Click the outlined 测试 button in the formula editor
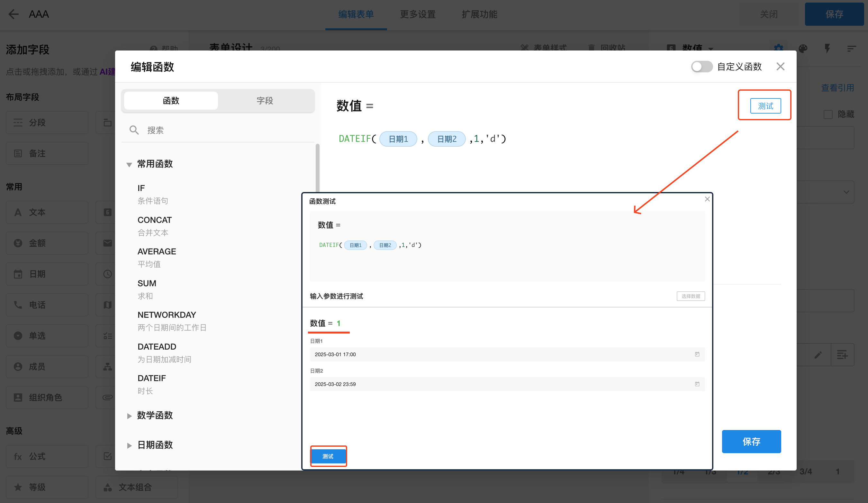 [x=765, y=106]
